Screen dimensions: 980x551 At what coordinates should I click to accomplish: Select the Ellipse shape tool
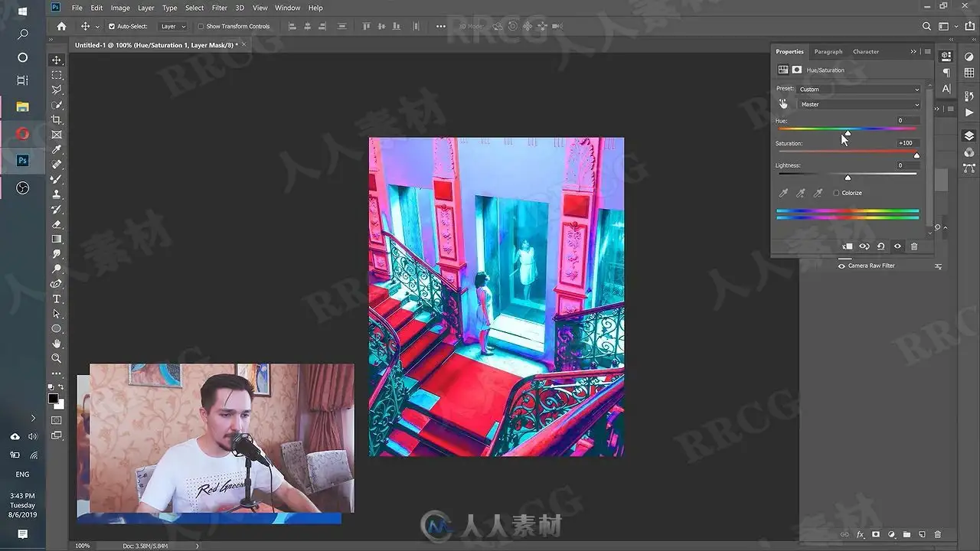pos(57,328)
